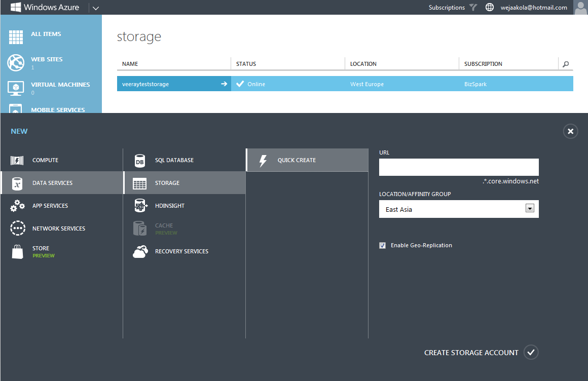Click the Virtual Machines monitor icon
The height and width of the screenshot is (381, 588).
(x=16, y=88)
